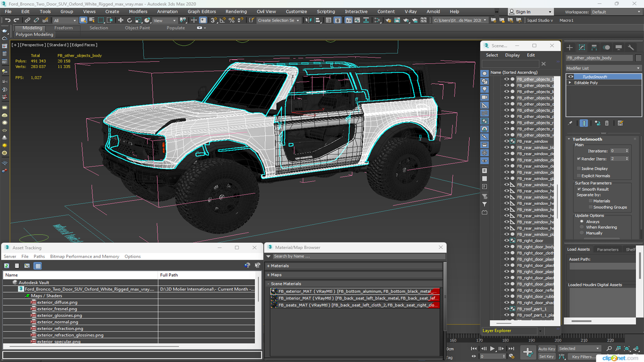Open Create Selection Set dropdown
Screen dimensions: 644x362
coord(278,20)
